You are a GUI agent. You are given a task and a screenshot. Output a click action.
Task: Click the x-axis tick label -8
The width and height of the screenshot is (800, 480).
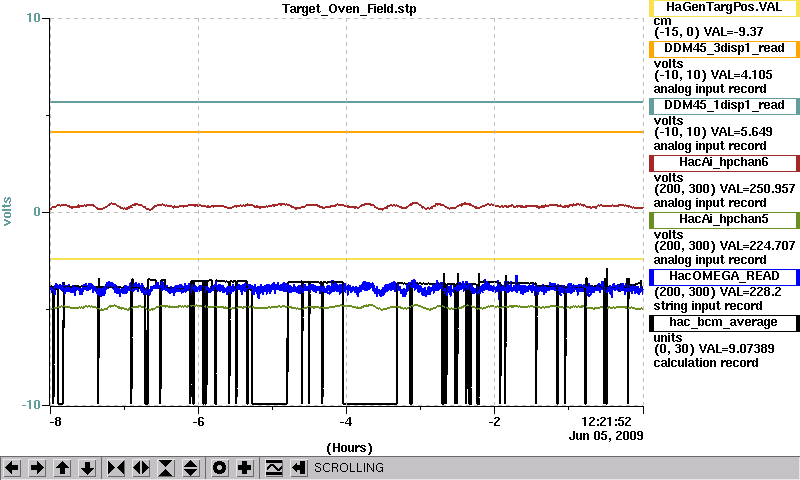(x=55, y=422)
